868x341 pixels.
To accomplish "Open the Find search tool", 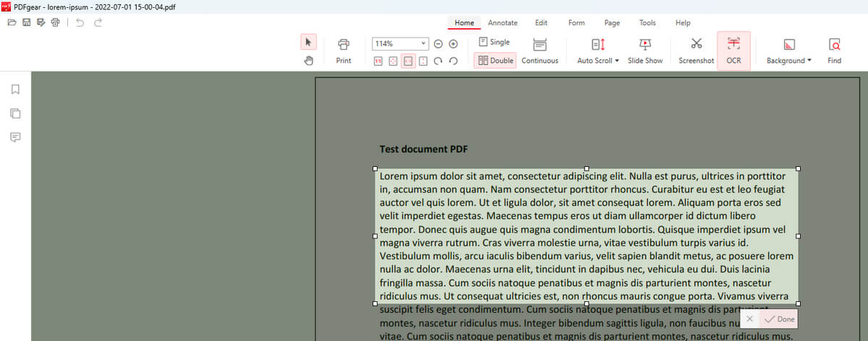I will (x=835, y=51).
